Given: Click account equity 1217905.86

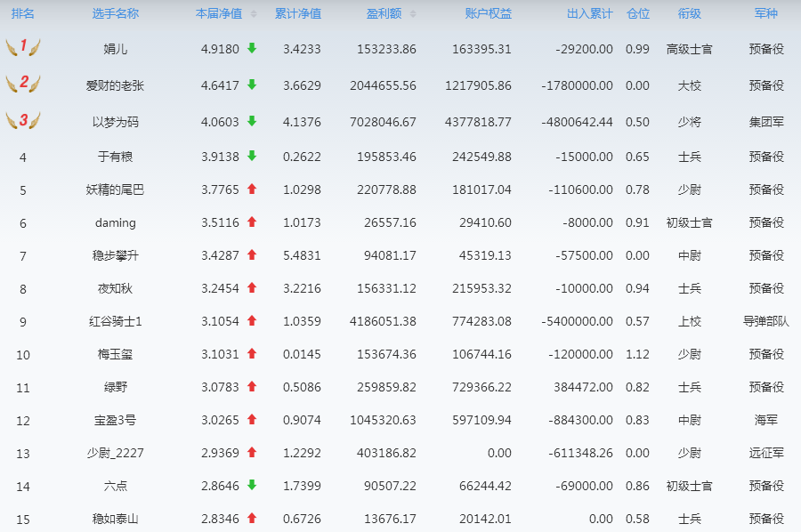Looking at the screenshot, I should pos(478,85).
